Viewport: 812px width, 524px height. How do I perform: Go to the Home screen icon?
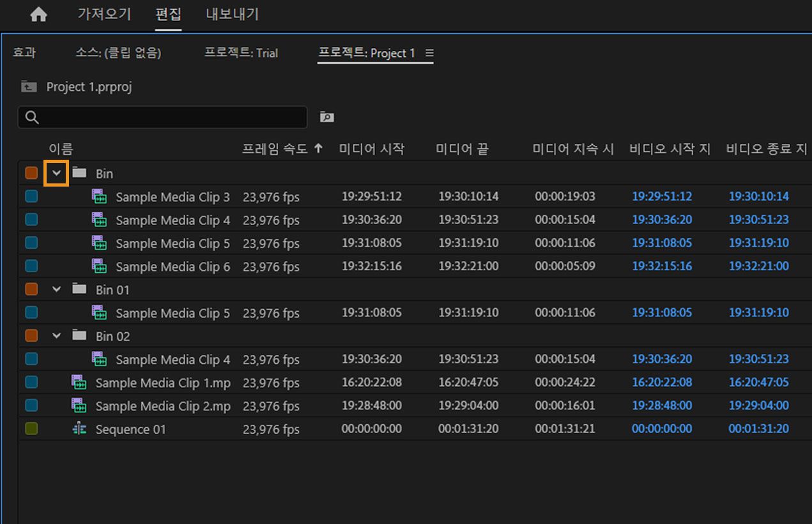[x=38, y=15]
